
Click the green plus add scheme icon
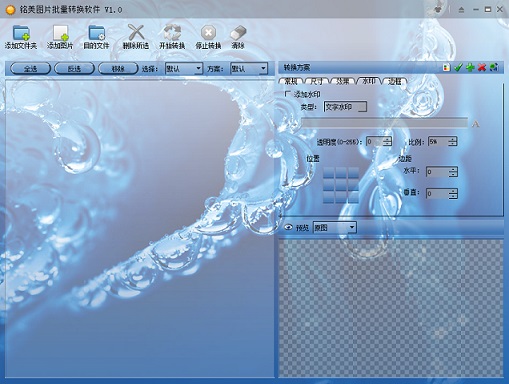[x=470, y=68]
